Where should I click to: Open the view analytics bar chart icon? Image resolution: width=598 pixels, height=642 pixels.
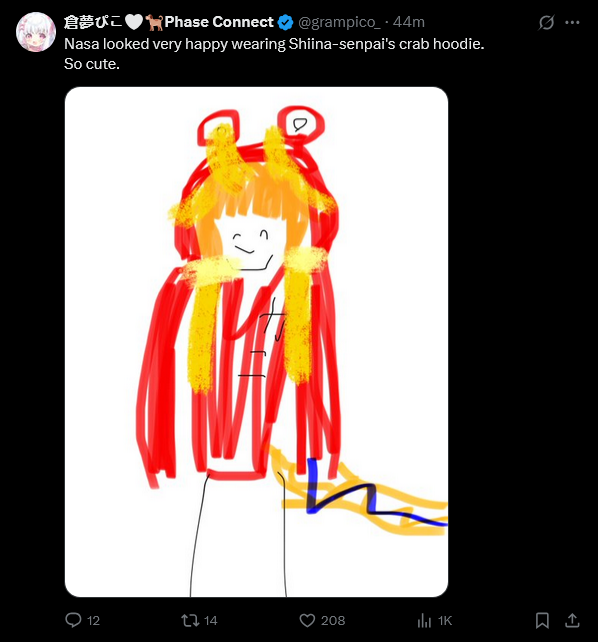tap(424, 621)
